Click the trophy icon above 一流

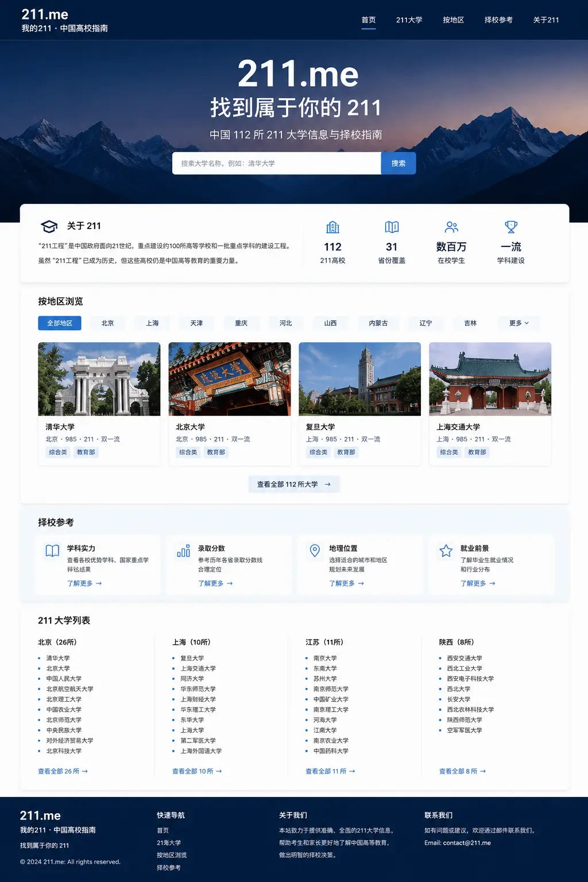coord(511,227)
